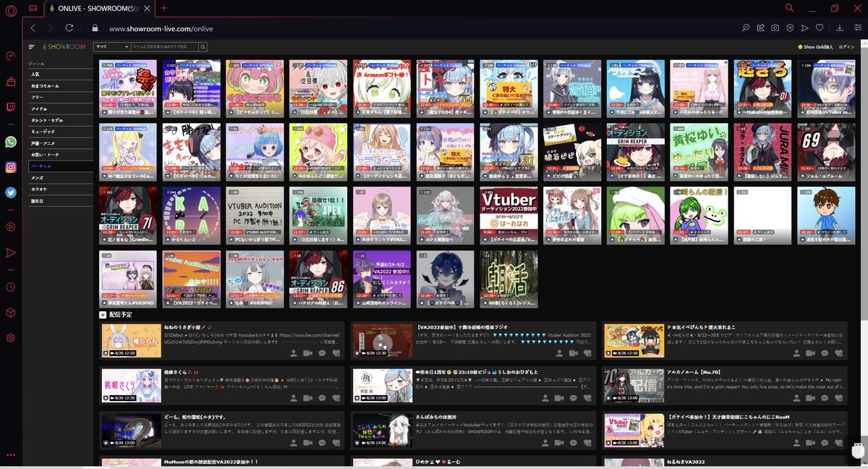Screen dimensions: 868x469
Task: Open the さんぱみちの休憩所 scheduled stream
Action: 472,431
